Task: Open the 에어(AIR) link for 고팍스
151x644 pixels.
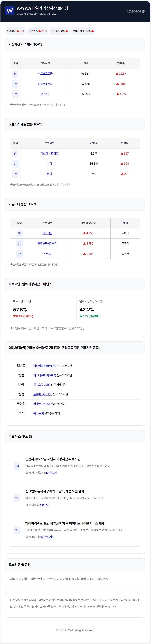Action: pos(39,413)
